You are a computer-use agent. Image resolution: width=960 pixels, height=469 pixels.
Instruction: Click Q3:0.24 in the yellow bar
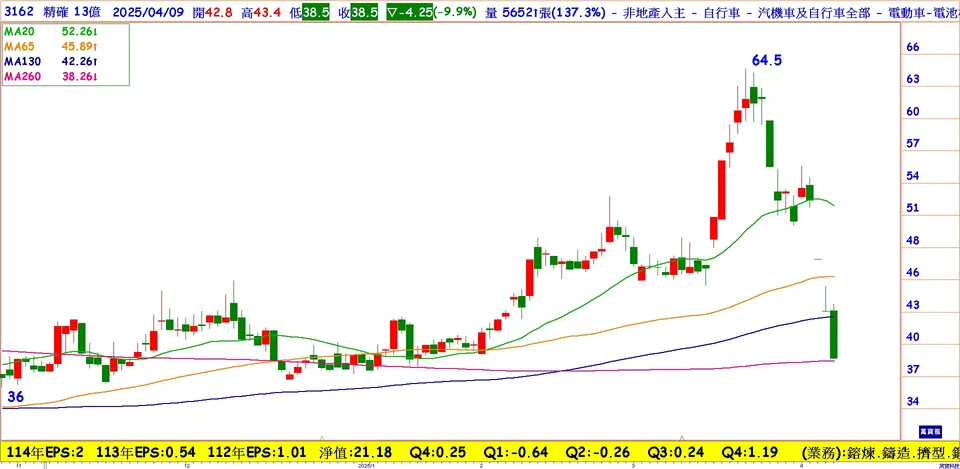[x=677, y=453]
